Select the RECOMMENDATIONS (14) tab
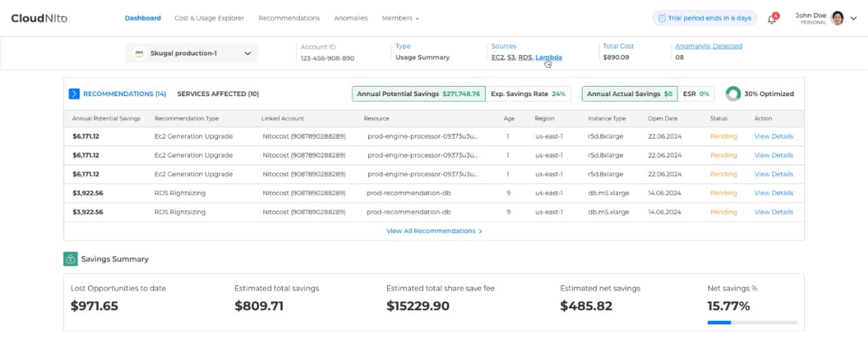This screenshot has width=868, height=342. click(124, 94)
